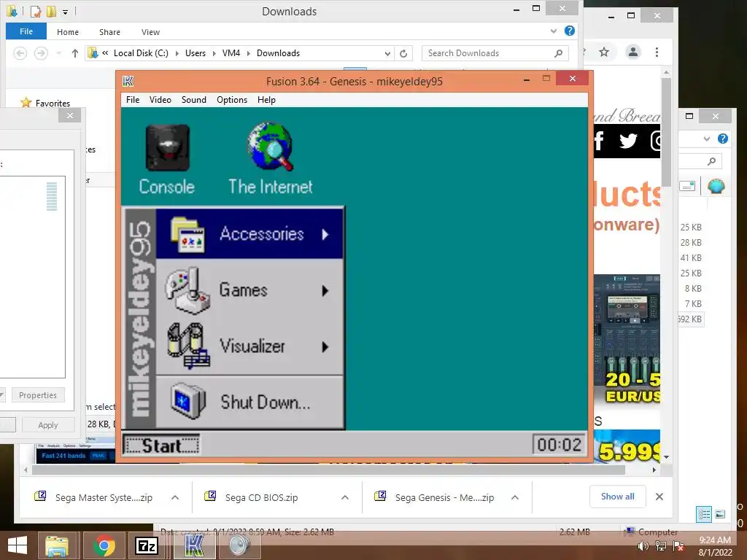Screen dimensions: 747x560
Task: Open the Console icon in the emulator
Action: coord(167,160)
